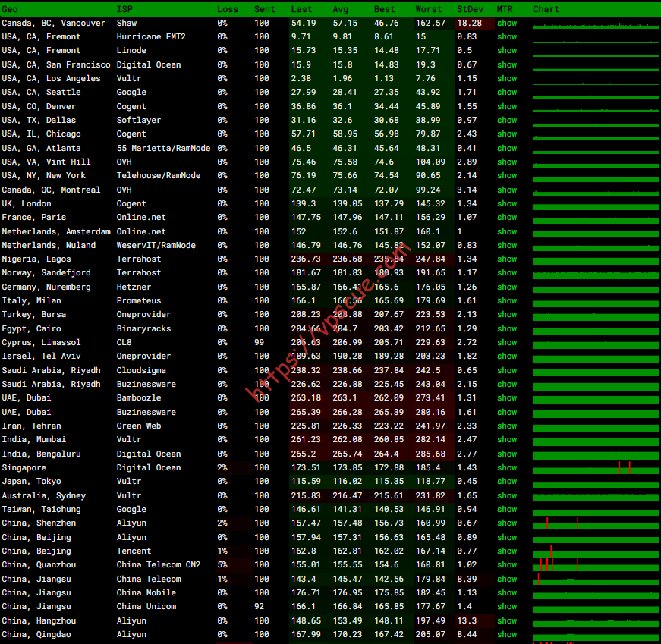Open show link for Tokyo Vultr
Viewport: 661px width, 644px height.
pos(507,482)
